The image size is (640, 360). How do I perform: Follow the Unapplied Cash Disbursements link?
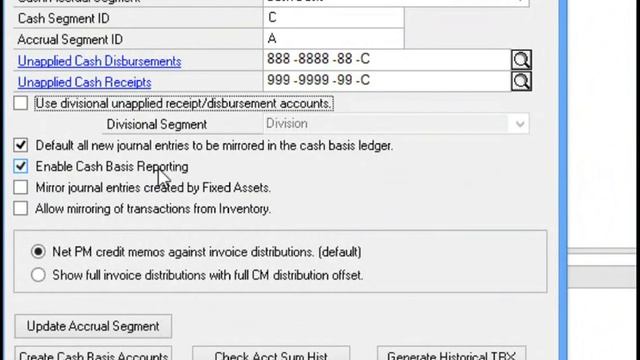click(99, 61)
